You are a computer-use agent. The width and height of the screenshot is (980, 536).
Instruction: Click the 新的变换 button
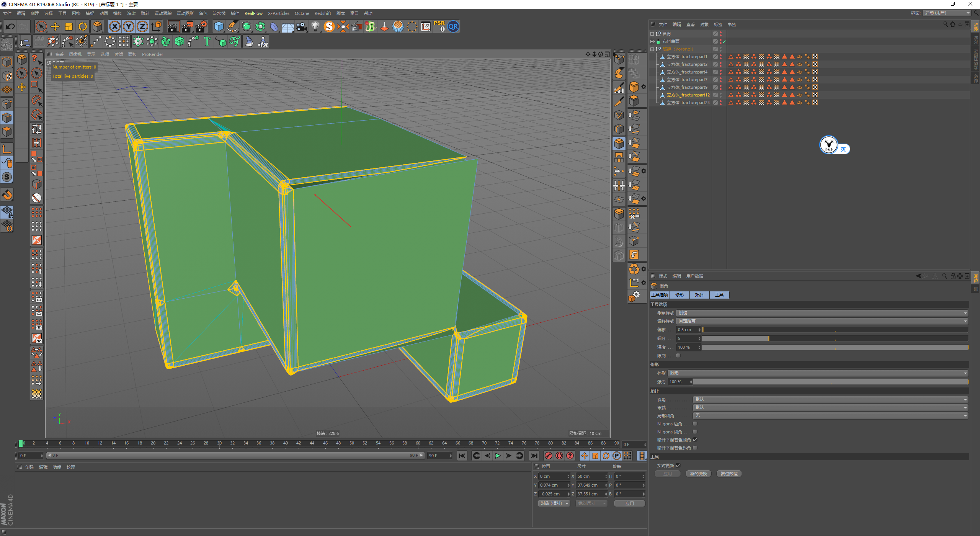(x=698, y=474)
